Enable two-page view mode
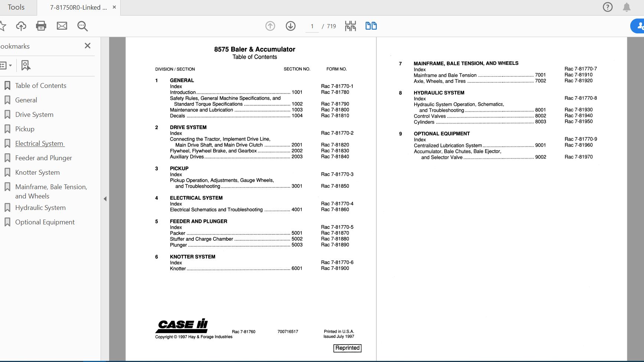The width and height of the screenshot is (644, 362). click(371, 26)
